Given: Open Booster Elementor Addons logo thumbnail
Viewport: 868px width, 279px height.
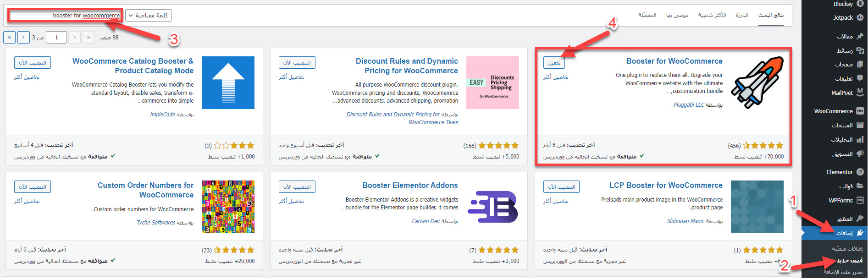Looking at the screenshot, I should coord(492,207).
